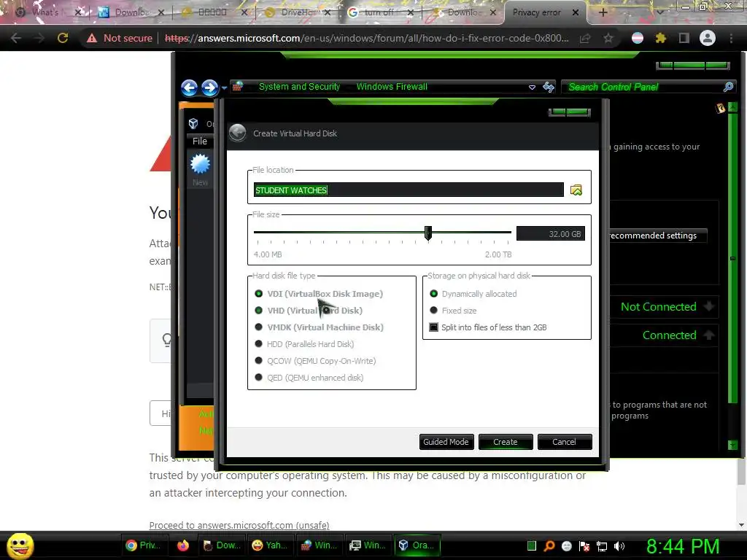This screenshot has width=747, height=560.
Task: Click the speaker volume tray icon
Action: pos(619,546)
